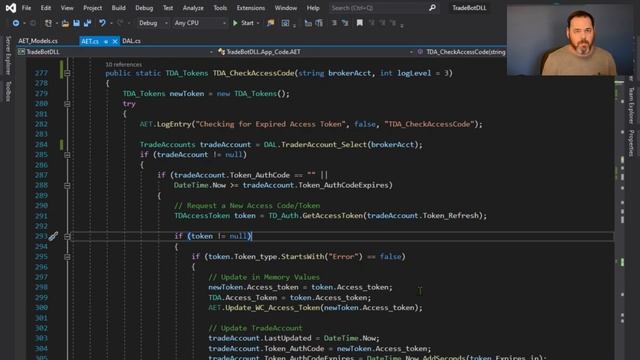Click the "// Update TradeAccount" comment

(256, 328)
